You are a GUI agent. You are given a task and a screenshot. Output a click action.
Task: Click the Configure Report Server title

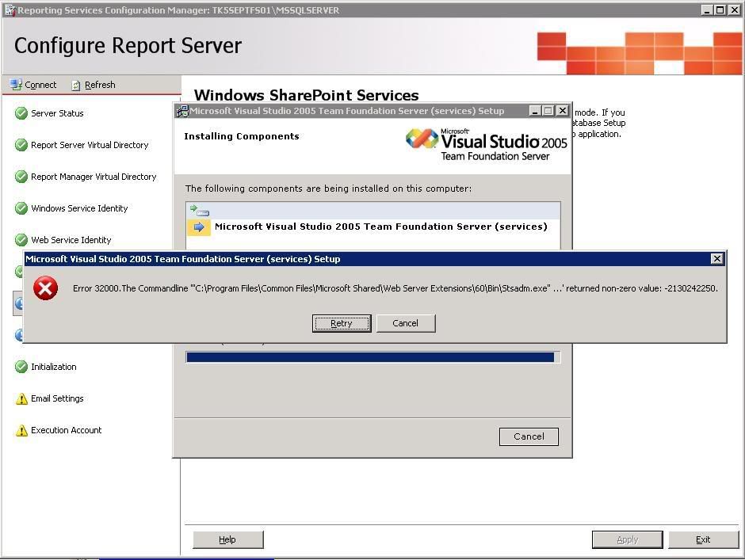tap(128, 46)
